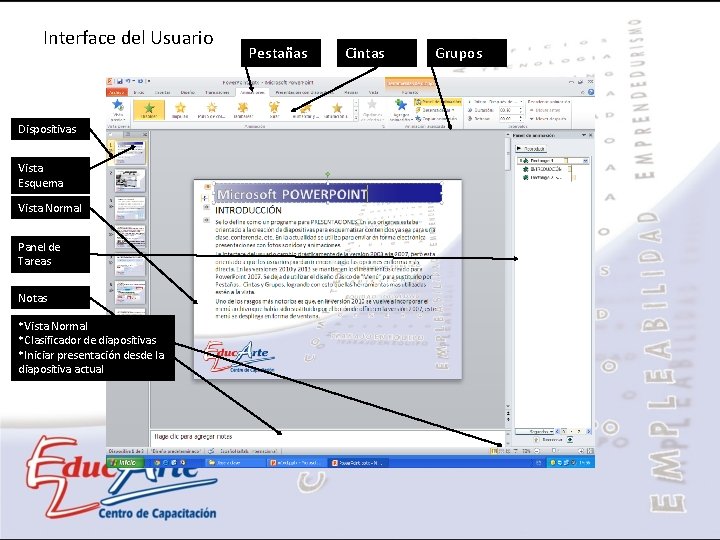Open the animation panel options arrow
The image size is (720, 540).
(x=584, y=135)
